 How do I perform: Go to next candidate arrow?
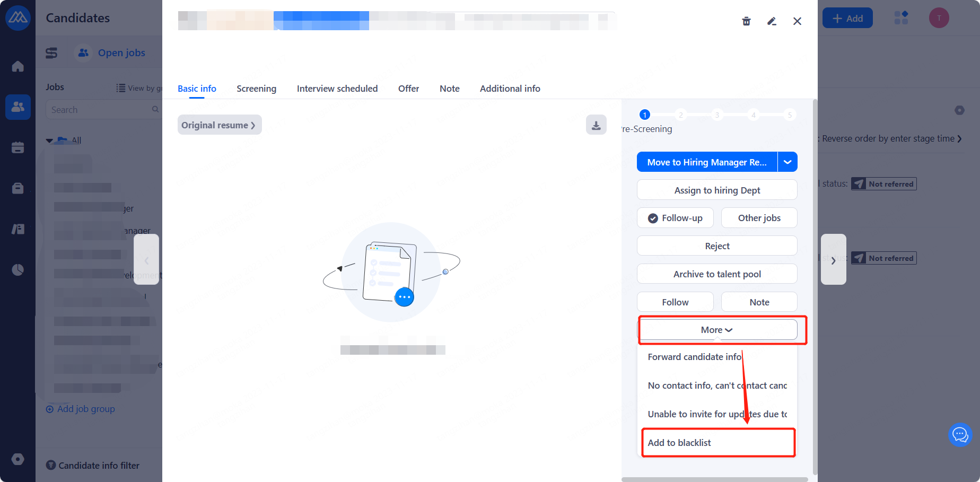833,260
